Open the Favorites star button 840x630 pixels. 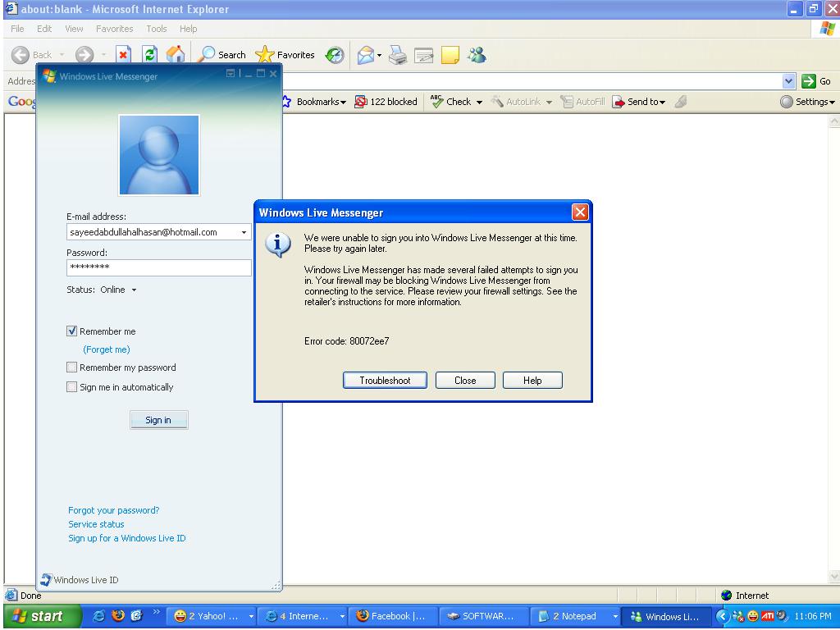[285, 55]
